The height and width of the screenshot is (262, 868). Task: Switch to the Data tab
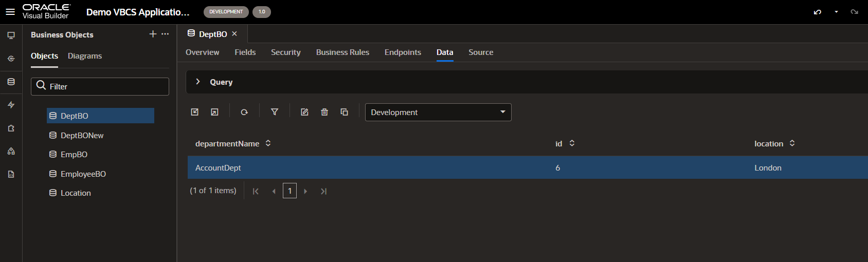pyautogui.click(x=445, y=52)
